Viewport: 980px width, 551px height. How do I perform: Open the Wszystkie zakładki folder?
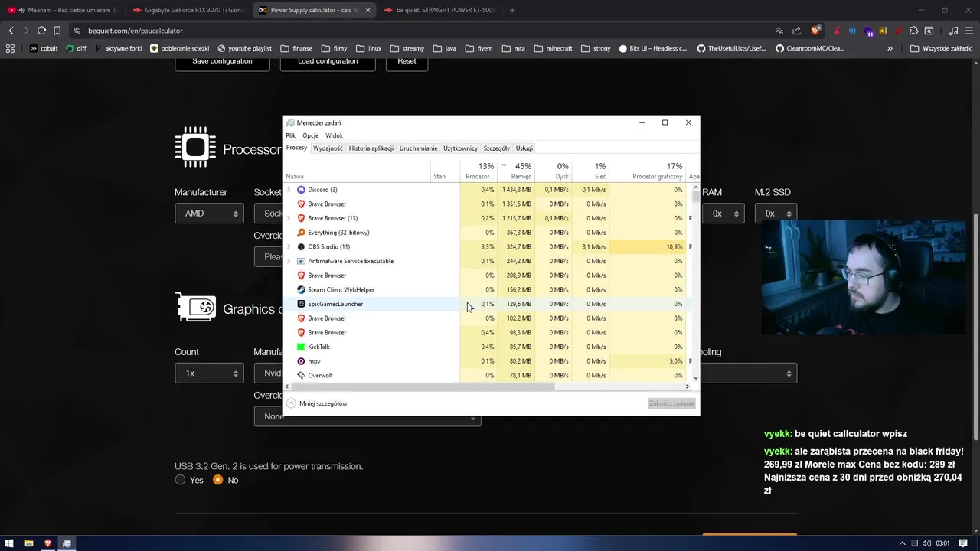coord(941,48)
